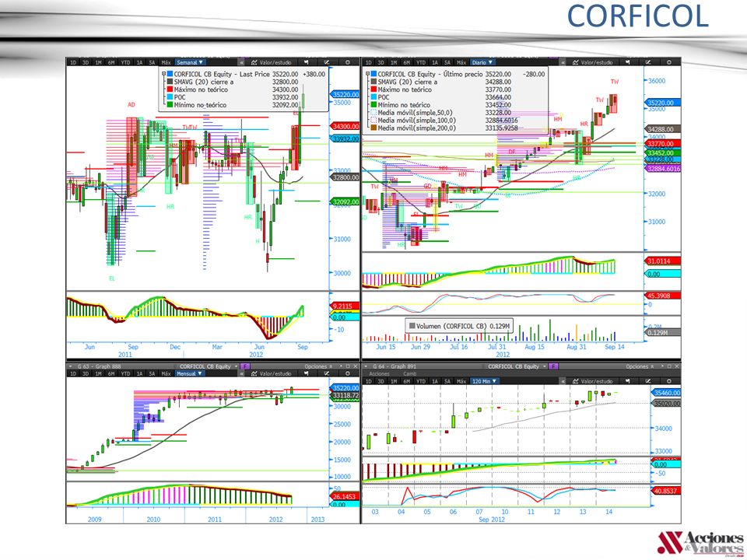Click the purple F icon in Graph 891
The width and height of the screenshot is (747, 560).
pyautogui.click(x=553, y=366)
